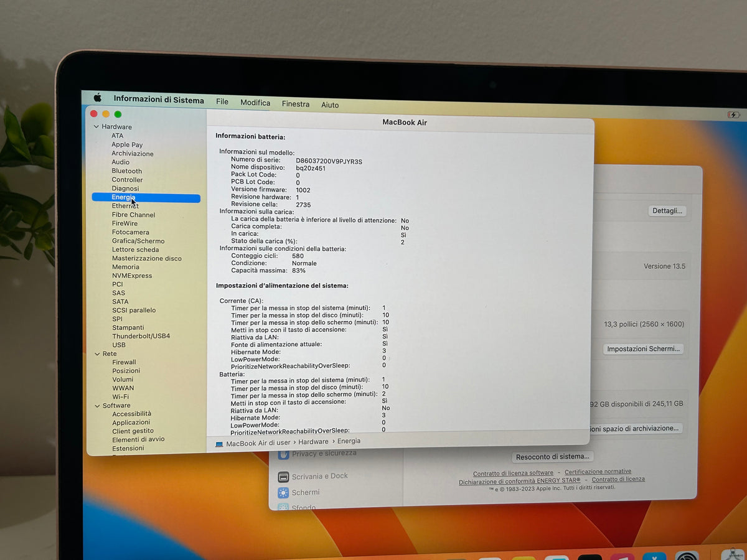Select ATA in the sidebar
747x560 pixels.
[118, 136]
